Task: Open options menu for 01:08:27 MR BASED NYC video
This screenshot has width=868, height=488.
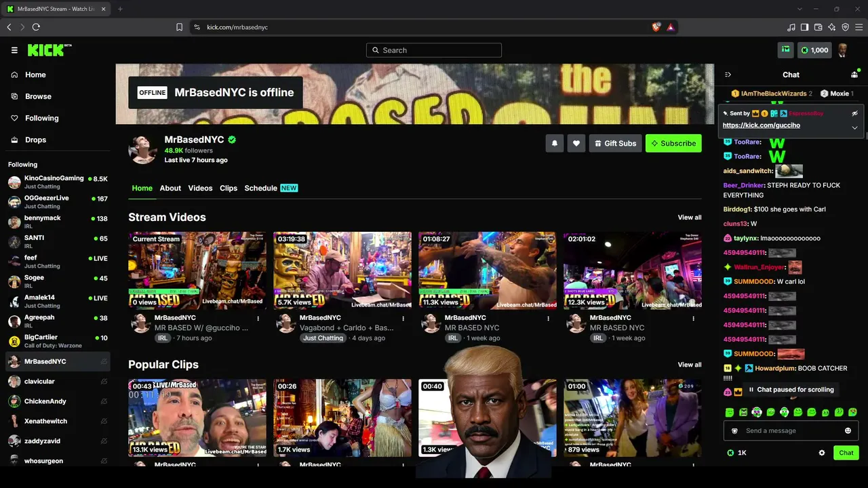Action: [548, 318]
